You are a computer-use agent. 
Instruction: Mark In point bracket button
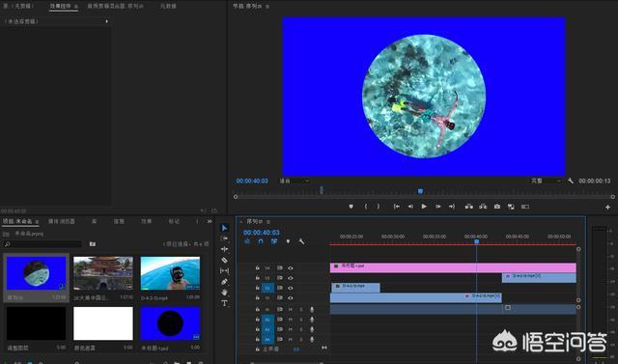[366, 206]
